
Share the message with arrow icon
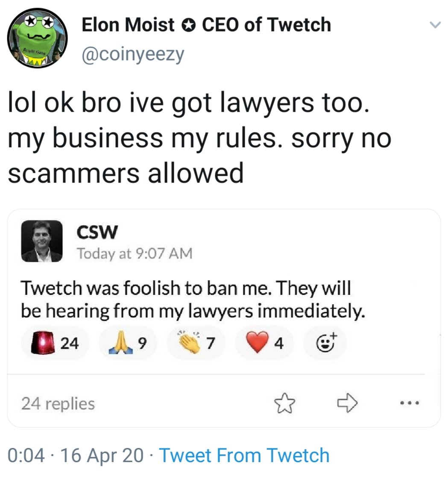[347, 403]
